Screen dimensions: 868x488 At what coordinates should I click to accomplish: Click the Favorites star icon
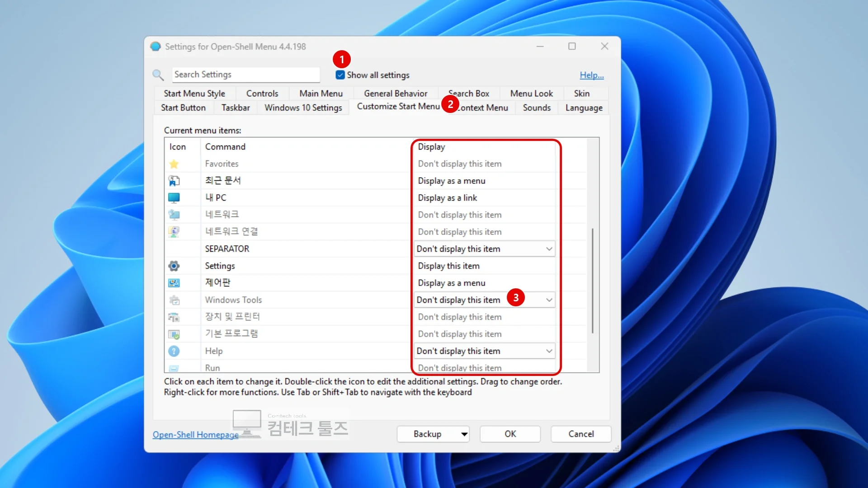174,164
